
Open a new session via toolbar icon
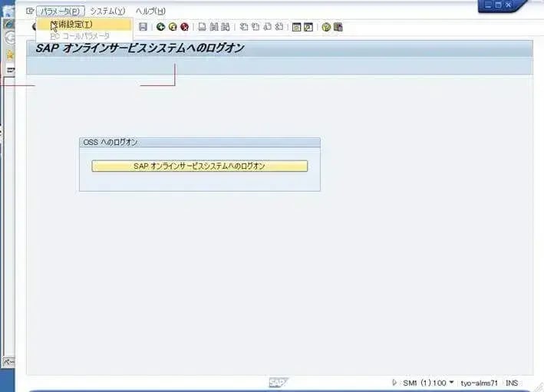click(x=296, y=27)
